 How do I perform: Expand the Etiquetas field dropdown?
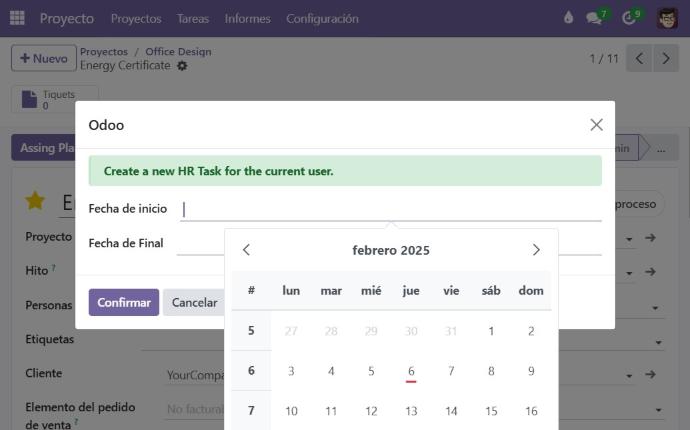click(658, 342)
